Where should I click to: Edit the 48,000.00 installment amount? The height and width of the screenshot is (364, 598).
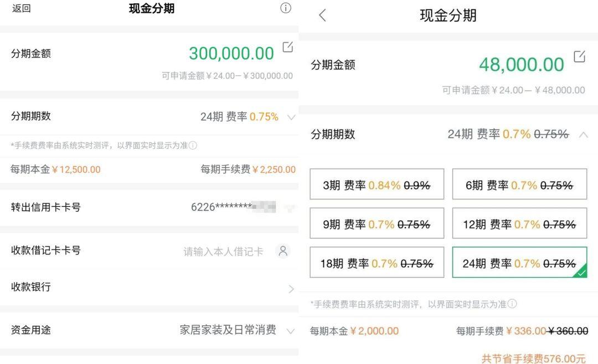tap(579, 56)
